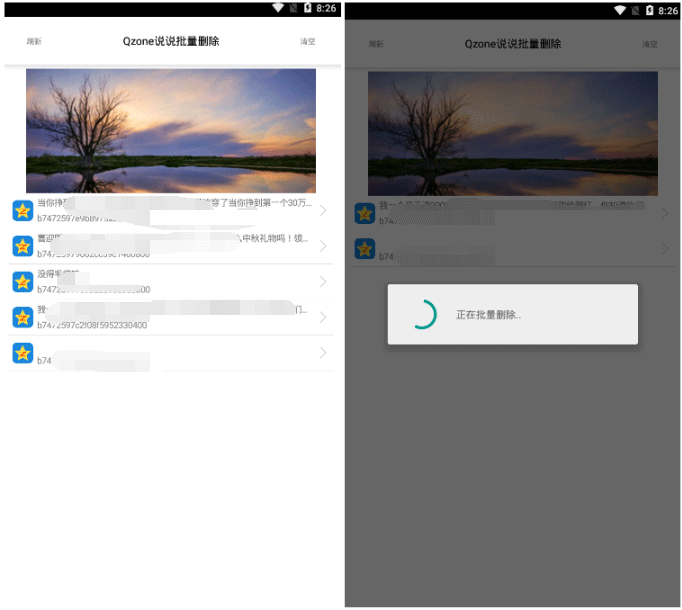Screen dimensions: 682x610
Task: Click sunset tree banner image in left screen
Action: [171, 130]
